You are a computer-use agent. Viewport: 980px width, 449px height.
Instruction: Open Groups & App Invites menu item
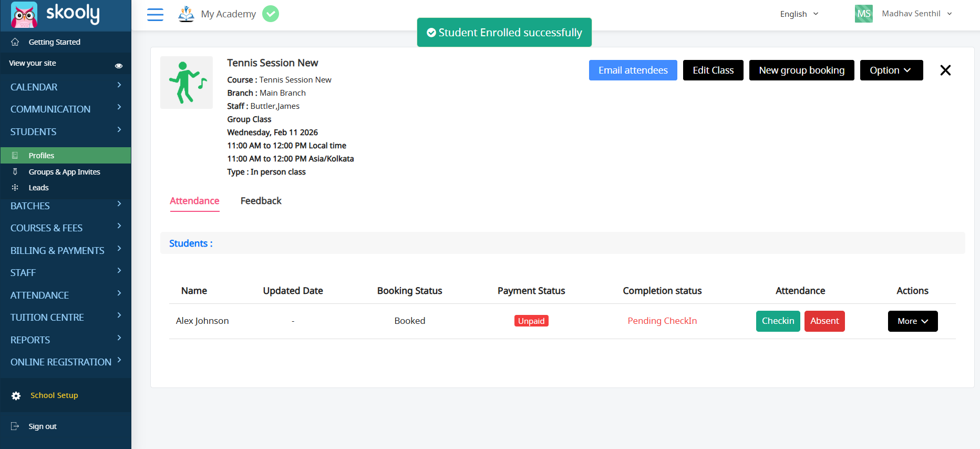pyautogui.click(x=64, y=172)
